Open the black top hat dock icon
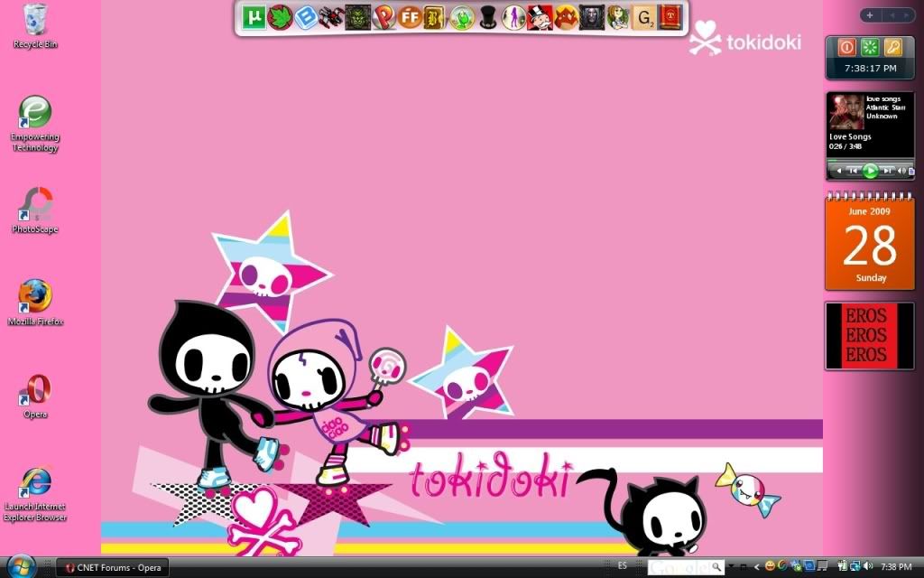 pyautogui.click(x=487, y=17)
